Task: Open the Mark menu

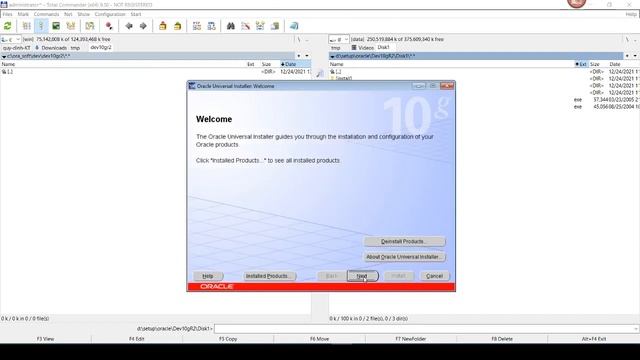Action: click(x=23, y=14)
